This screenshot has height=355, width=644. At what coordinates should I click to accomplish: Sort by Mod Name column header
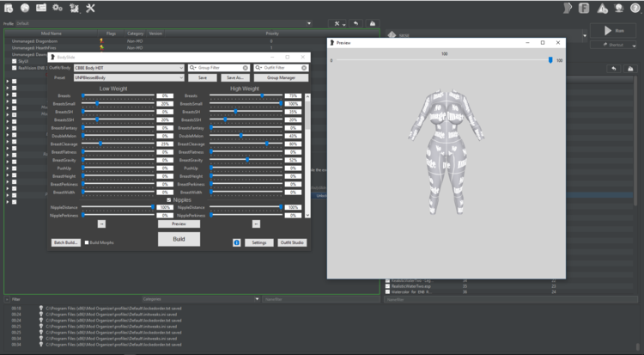tap(51, 34)
